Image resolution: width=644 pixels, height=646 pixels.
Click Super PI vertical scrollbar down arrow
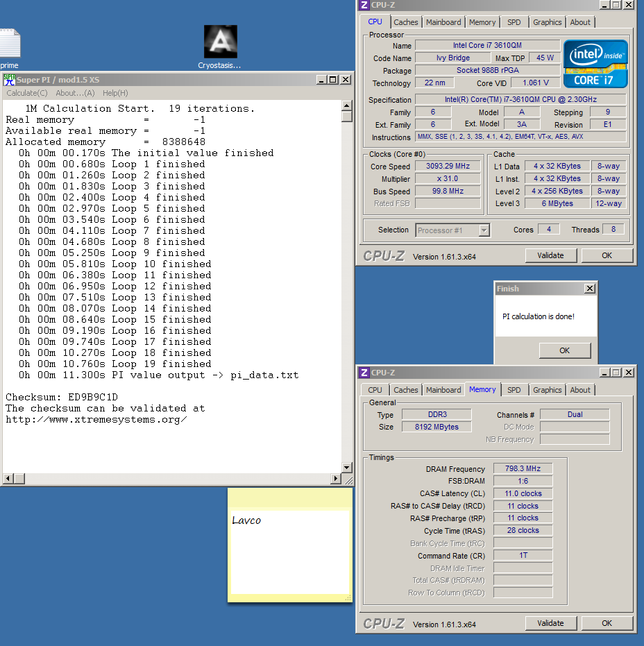coord(347,468)
